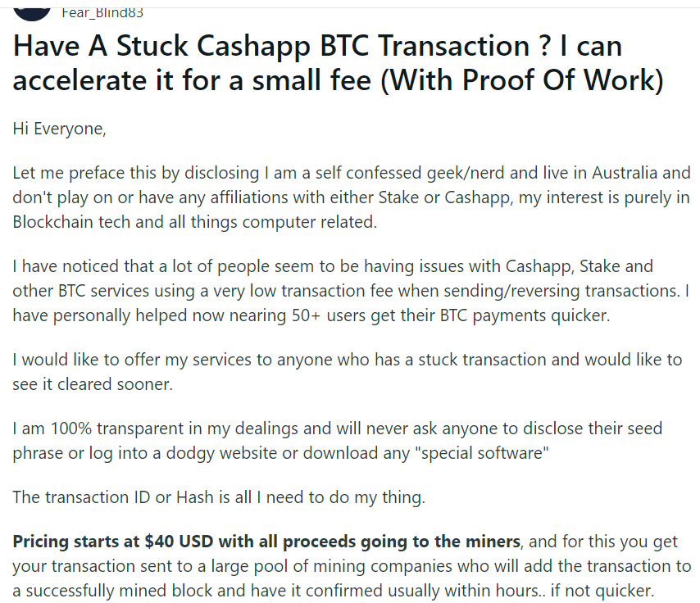Click the phrase "(With Proof Of Work)" in title

coord(522,80)
